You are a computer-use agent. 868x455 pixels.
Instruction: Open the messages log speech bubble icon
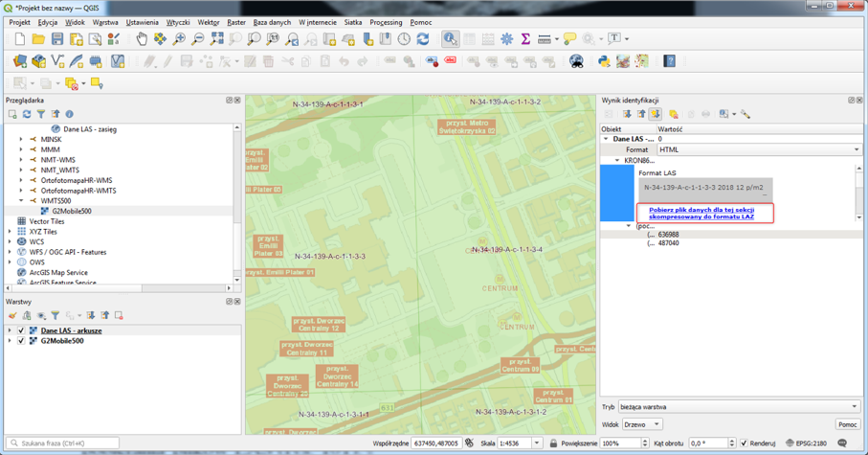tap(842, 444)
